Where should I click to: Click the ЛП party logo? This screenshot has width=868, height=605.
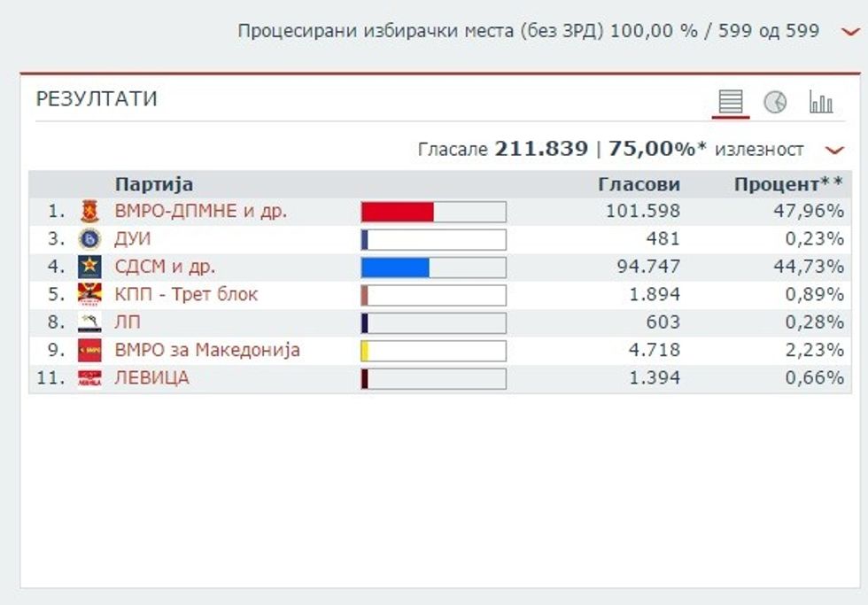[x=89, y=322]
